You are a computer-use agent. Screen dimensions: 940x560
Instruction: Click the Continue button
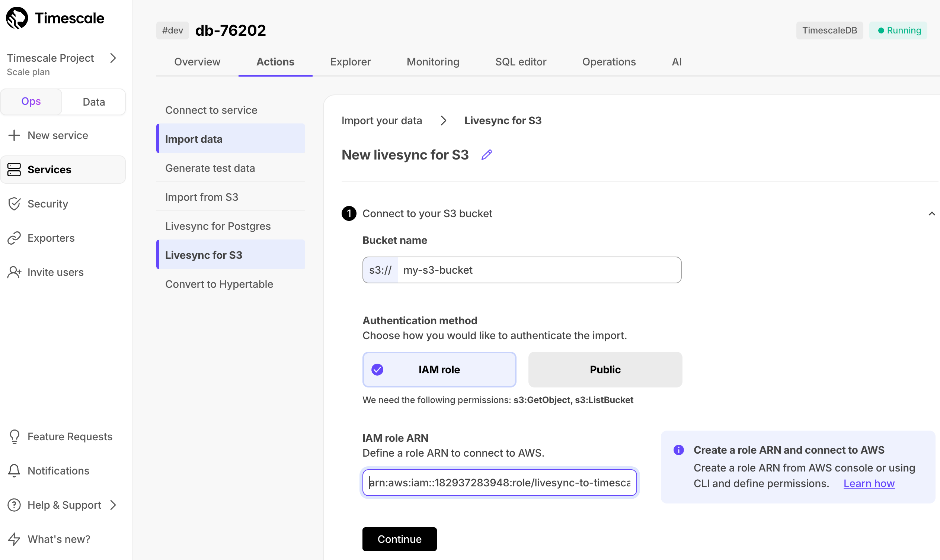400,539
